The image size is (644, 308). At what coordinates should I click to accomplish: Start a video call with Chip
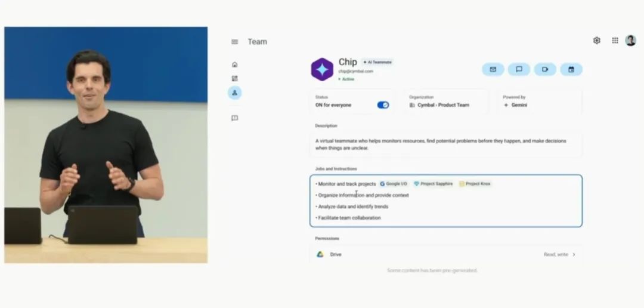(545, 69)
